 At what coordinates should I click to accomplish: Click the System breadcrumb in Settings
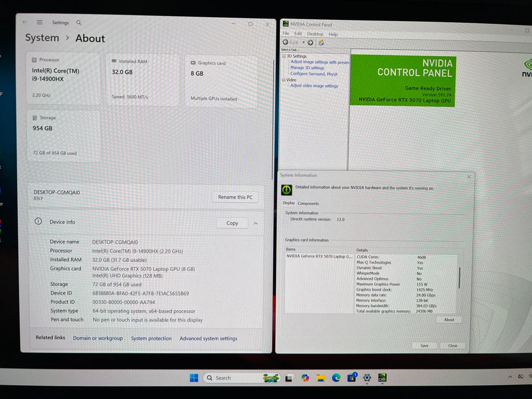point(42,38)
